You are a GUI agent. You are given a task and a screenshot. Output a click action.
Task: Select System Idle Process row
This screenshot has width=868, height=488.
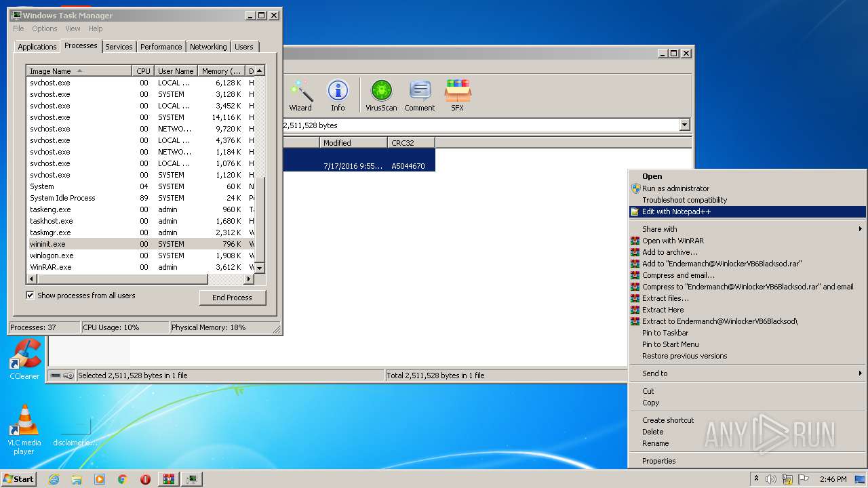click(x=141, y=198)
